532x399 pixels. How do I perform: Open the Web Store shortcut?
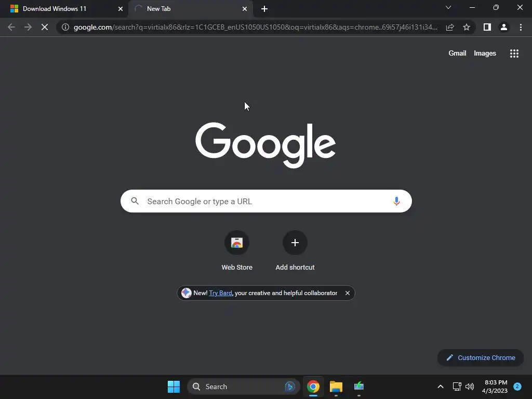pos(237,251)
